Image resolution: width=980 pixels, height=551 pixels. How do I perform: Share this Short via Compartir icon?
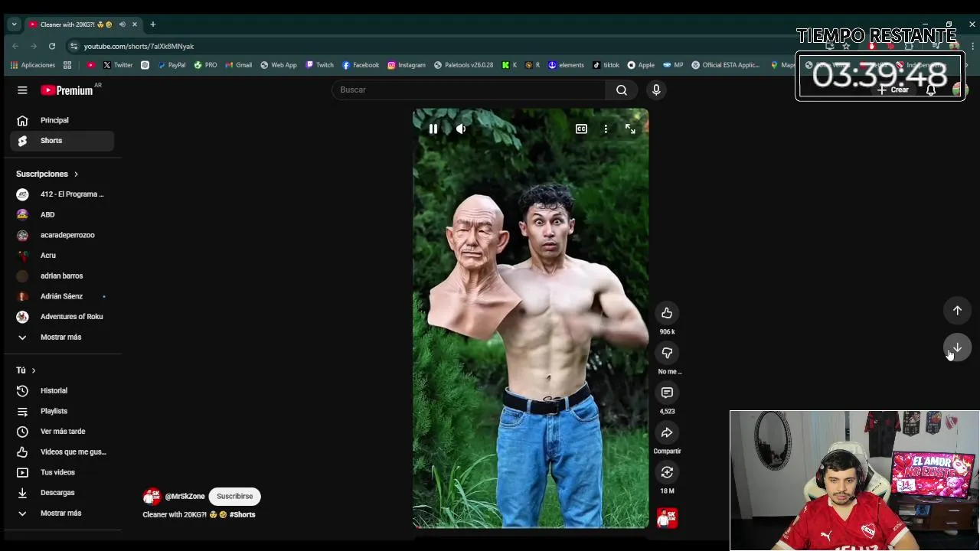pos(667,432)
